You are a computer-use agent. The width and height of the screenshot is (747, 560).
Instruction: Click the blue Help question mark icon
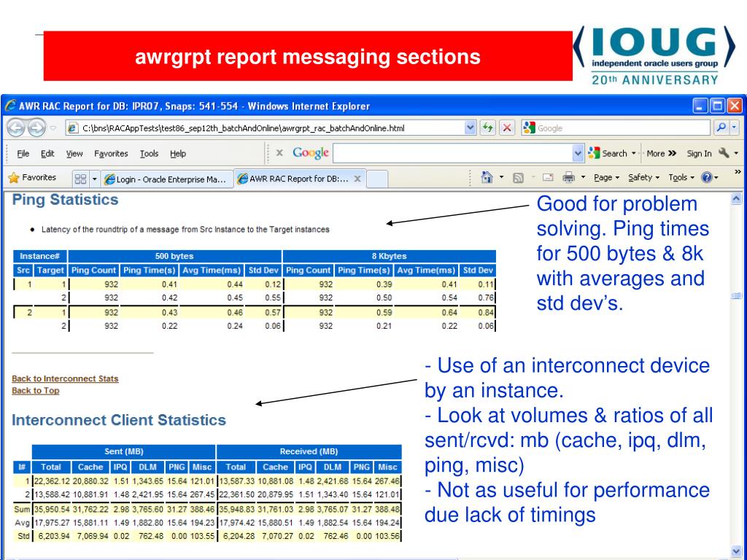(706, 178)
